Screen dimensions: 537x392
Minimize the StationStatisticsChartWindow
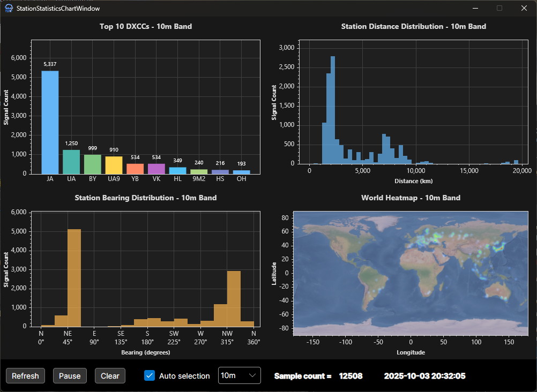pos(475,8)
